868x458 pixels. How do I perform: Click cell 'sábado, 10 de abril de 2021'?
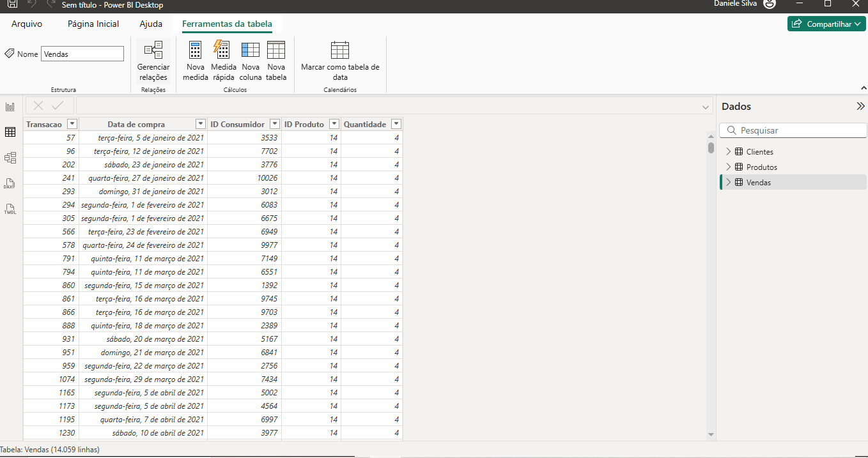(x=143, y=432)
